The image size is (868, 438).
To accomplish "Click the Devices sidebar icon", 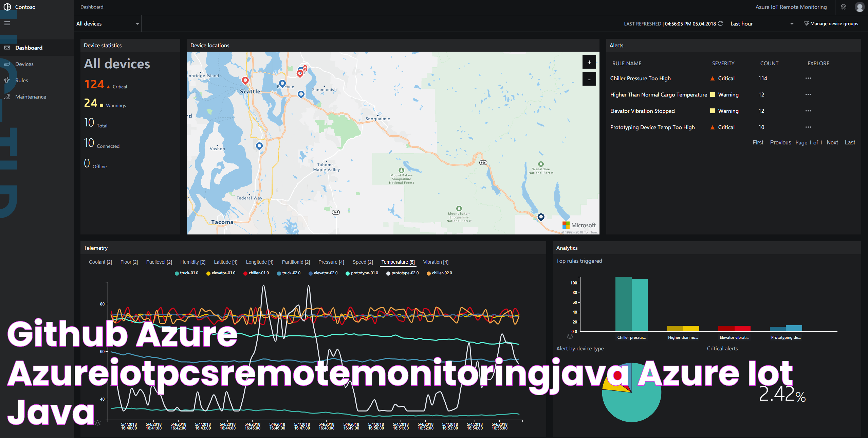I will [x=7, y=64].
